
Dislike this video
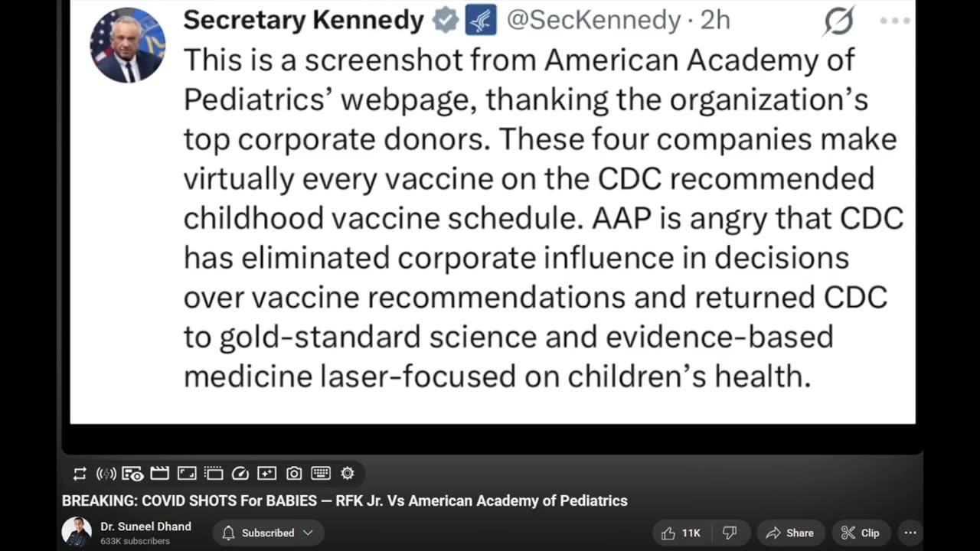coord(730,533)
